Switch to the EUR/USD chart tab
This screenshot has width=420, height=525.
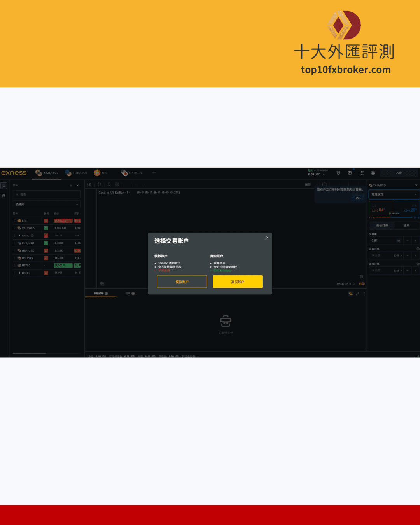click(76, 173)
